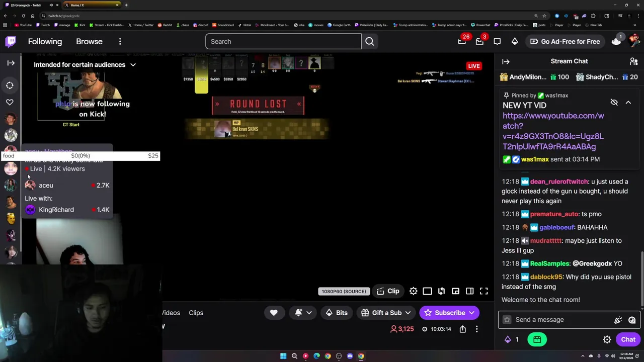644x362 pixels.
Task: Create a clip with the Clip button
Action: coord(388,291)
